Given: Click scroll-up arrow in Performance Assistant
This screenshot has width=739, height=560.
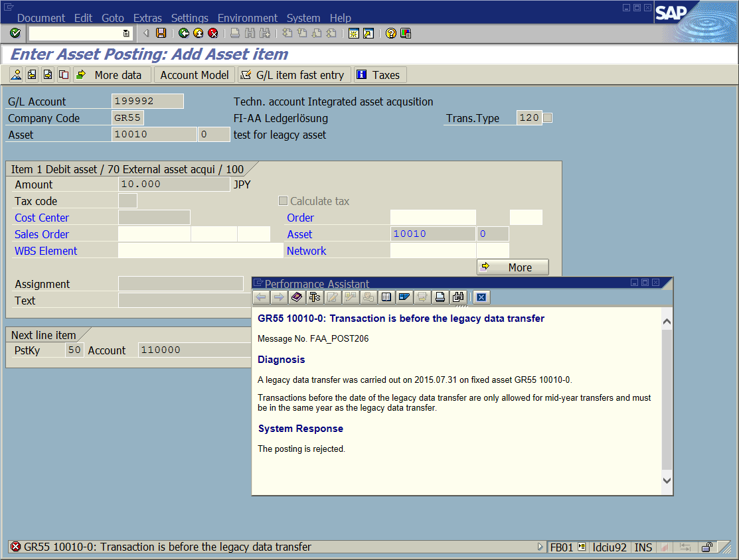Looking at the screenshot, I should point(667,322).
